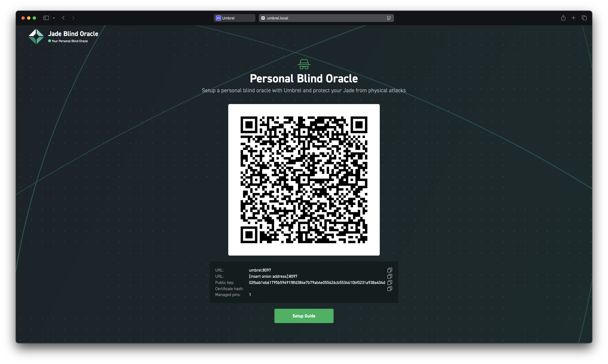Click the site icon in the umbrel.local tab
Viewport: 608px width, 364px height.
tap(263, 18)
